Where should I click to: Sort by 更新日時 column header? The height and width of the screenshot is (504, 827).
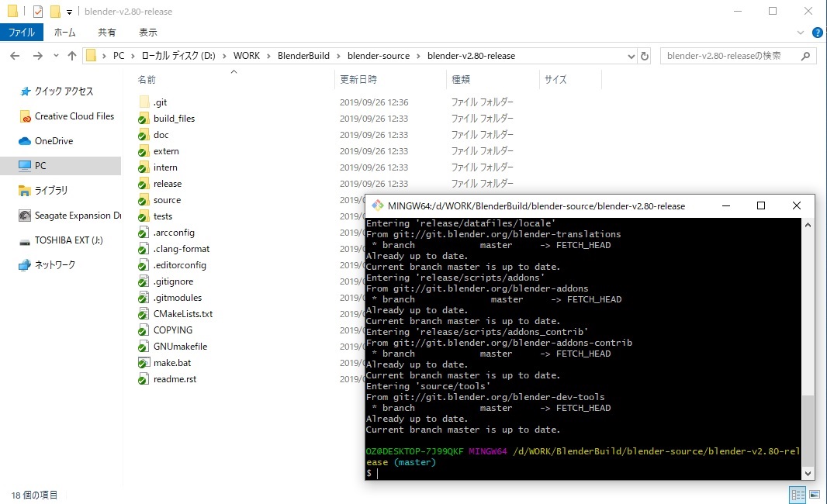pos(358,80)
